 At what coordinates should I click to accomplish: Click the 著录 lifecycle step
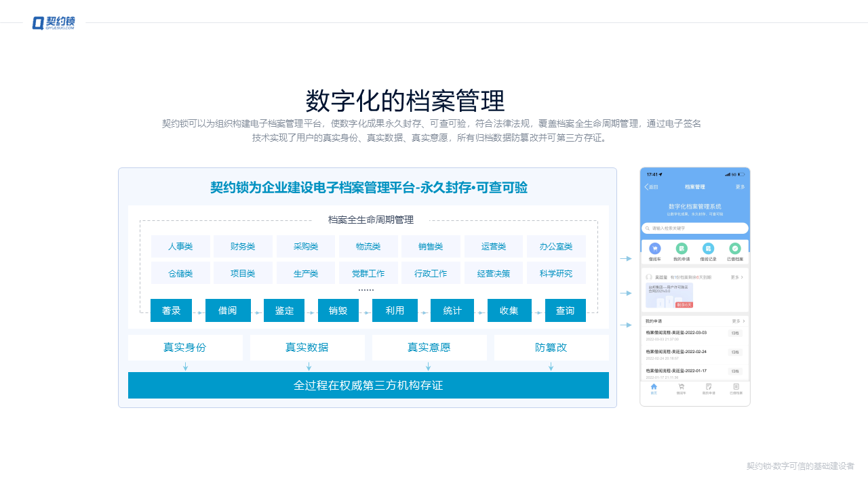tap(171, 310)
